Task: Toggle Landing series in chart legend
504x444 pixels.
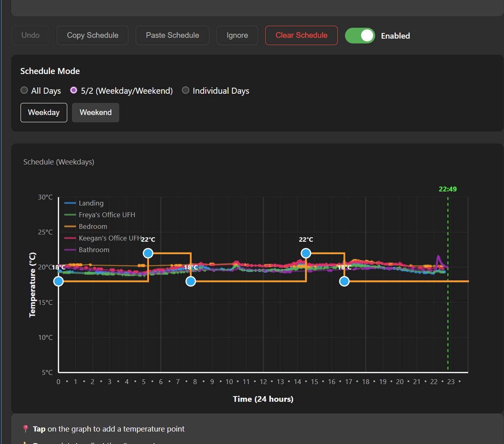Action: [84, 203]
